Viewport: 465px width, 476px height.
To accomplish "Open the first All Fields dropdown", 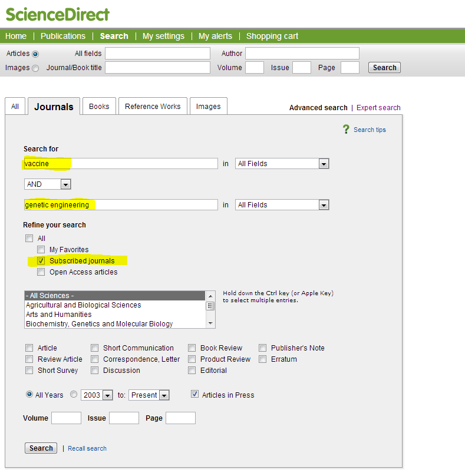I will 323,163.
